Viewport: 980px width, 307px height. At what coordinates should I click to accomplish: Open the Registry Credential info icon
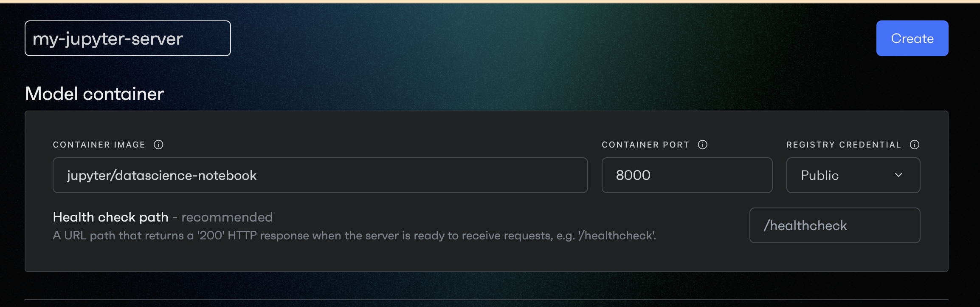pos(915,145)
